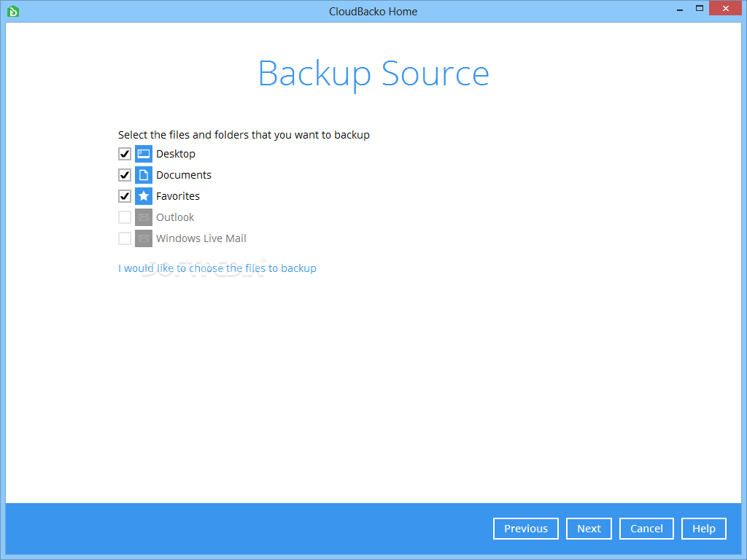Click the Favorites star icon
The width and height of the screenshot is (747, 560).
[144, 196]
